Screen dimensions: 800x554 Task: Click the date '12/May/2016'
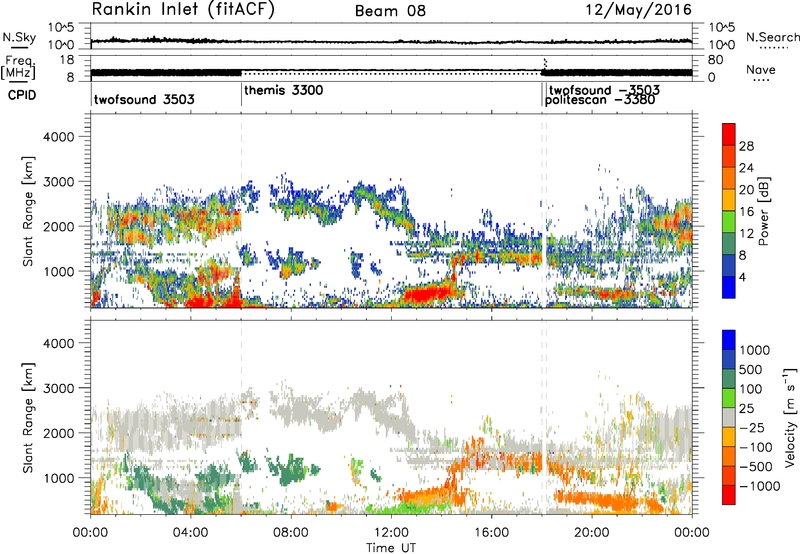[x=638, y=10]
